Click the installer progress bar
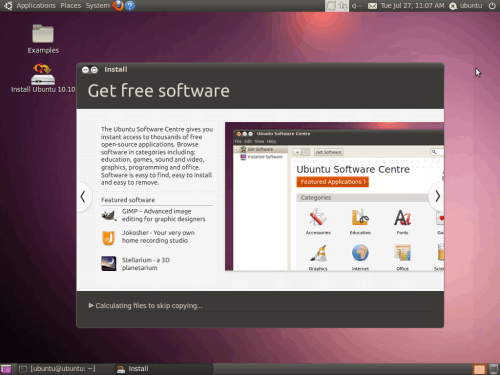 point(261,313)
